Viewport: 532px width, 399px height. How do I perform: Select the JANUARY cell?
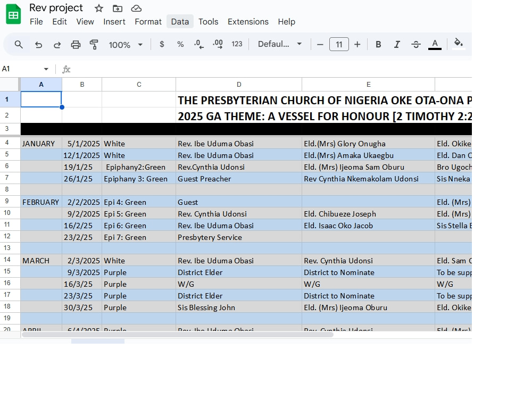click(x=41, y=144)
